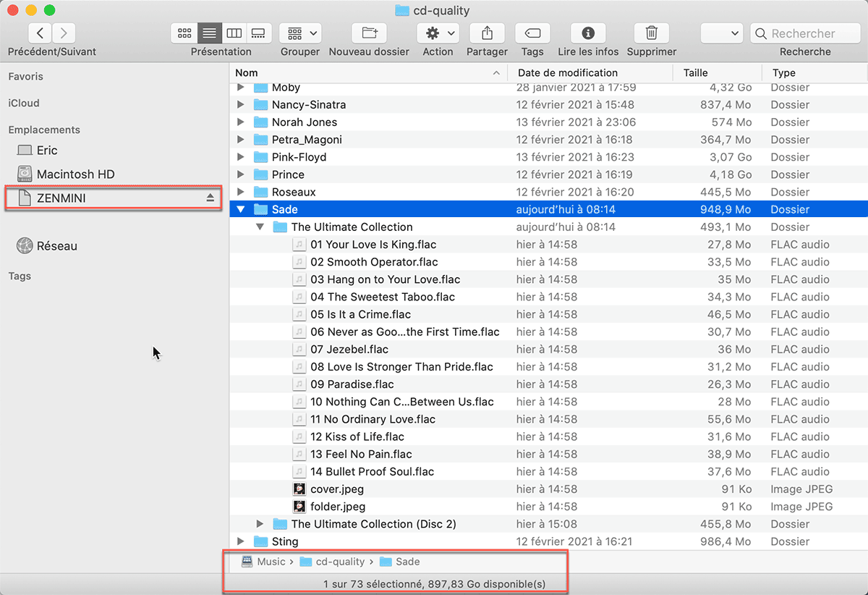
Task: Select 10 Nothing Can C...Between Us.flac
Action: [x=402, y=402]
